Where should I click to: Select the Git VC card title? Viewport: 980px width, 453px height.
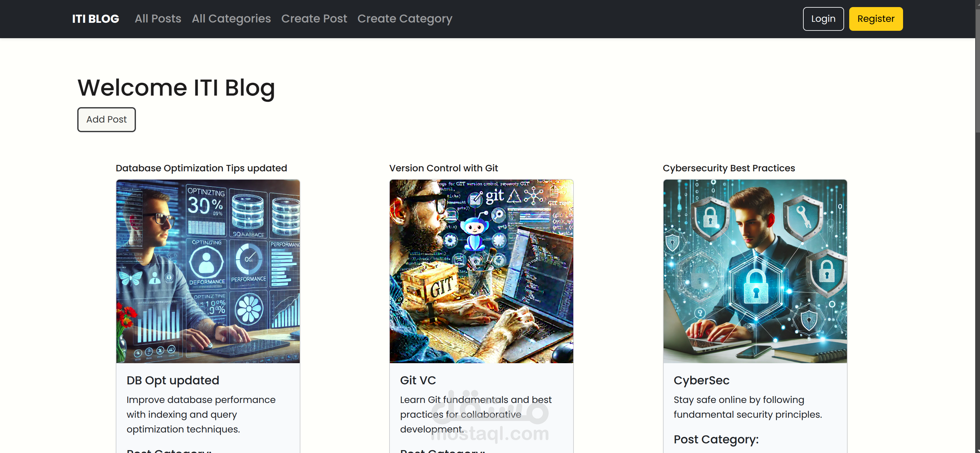pyautogui.click(x=418, y=380)
